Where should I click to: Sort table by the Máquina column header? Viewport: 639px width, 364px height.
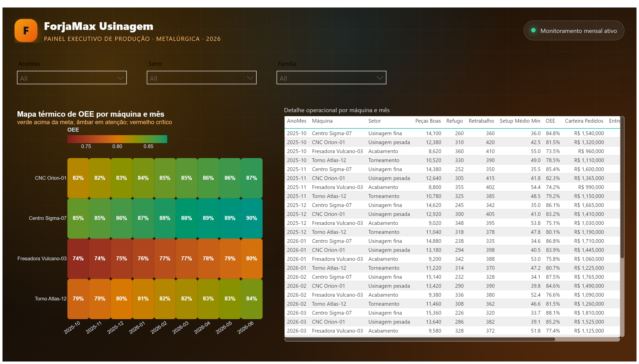coord(322,121)
